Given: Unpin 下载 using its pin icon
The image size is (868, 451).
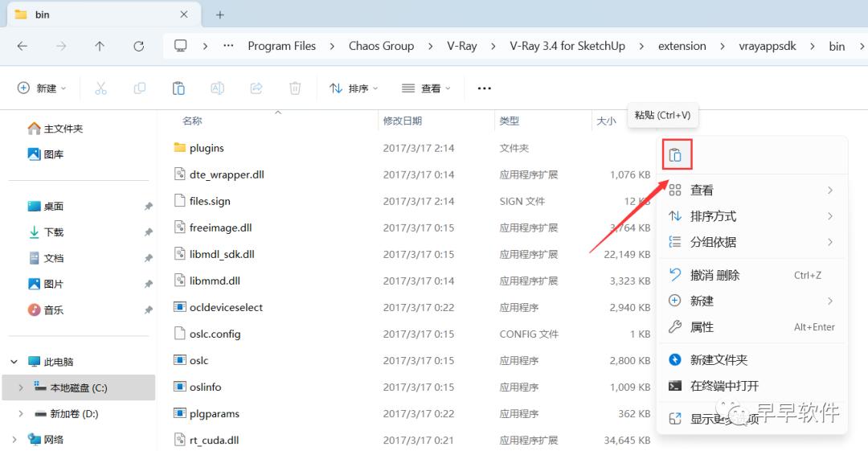Looking at the screenshot, I should tap(149, 232).
